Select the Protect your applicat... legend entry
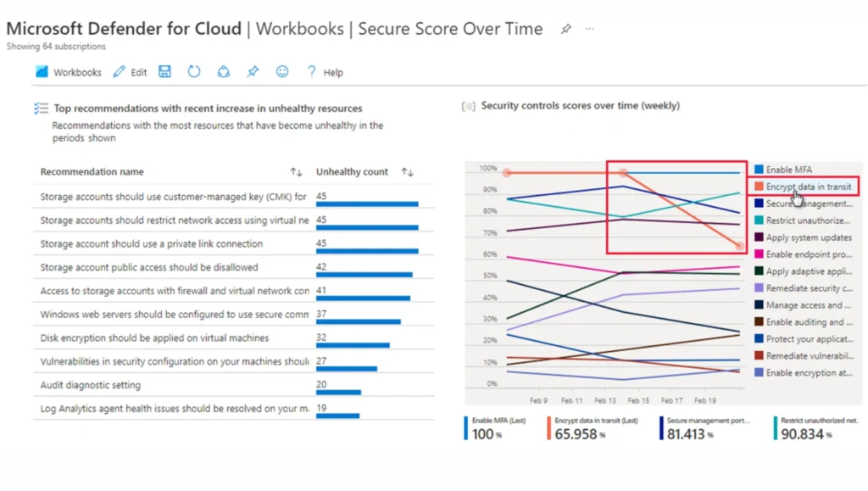This screenshot has height=491, width=868. (x=804, y=338)
